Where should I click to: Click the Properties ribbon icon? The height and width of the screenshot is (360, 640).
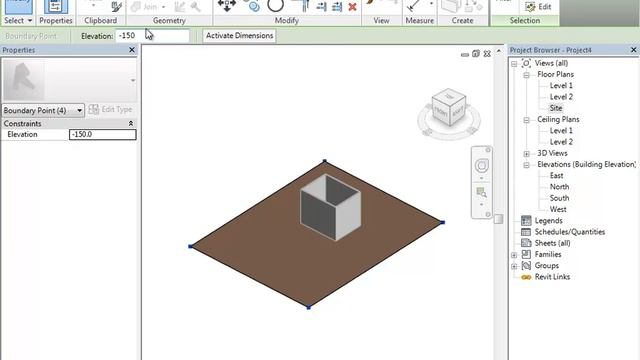coord(56,6)
